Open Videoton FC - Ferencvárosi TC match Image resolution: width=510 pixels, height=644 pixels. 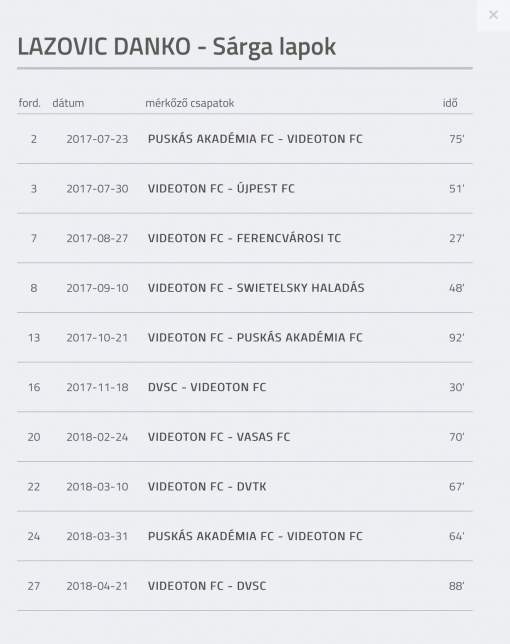coord(244,238)
